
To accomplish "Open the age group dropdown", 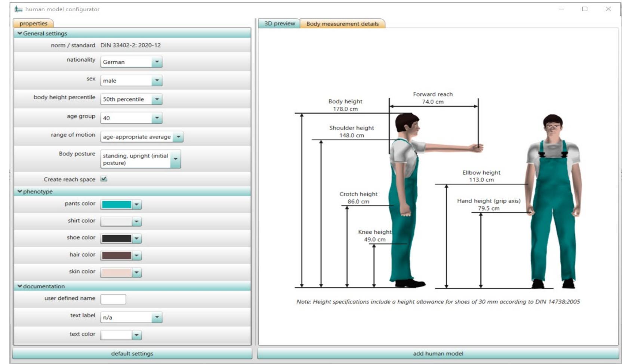I will point(157,118).
